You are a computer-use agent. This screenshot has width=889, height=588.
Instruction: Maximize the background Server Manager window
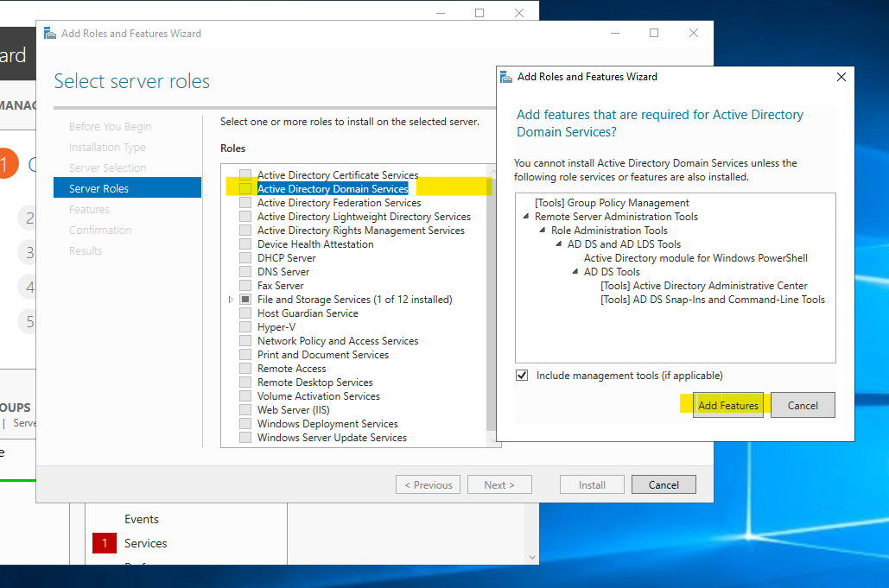coord(479,12)
